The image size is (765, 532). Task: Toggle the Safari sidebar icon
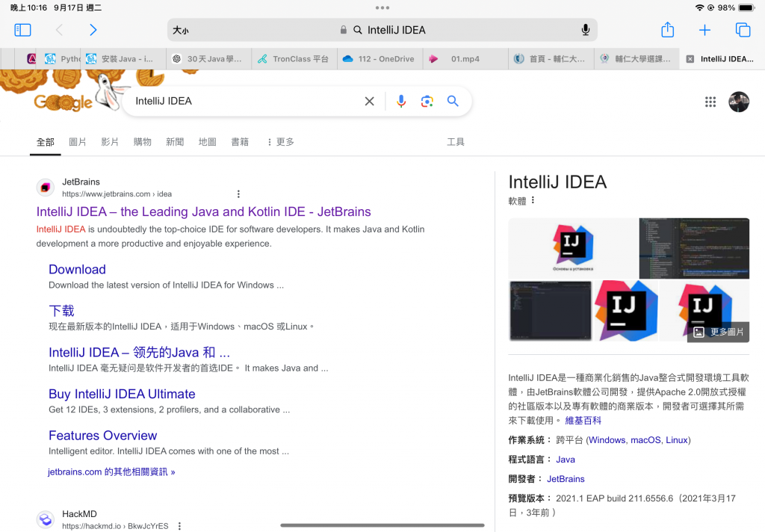click(22, 30)
